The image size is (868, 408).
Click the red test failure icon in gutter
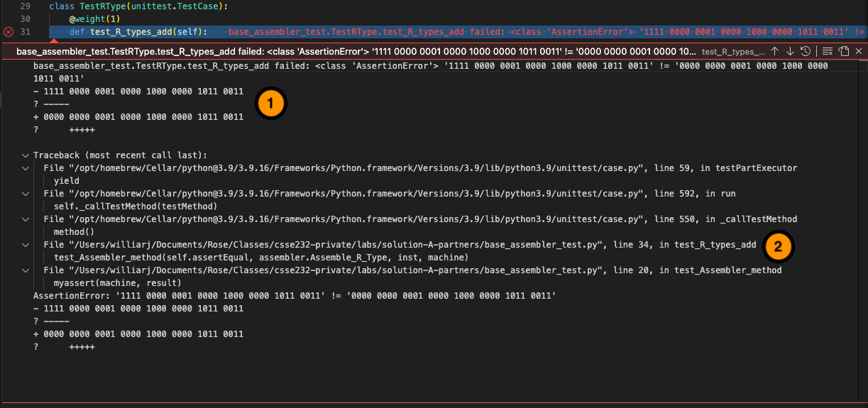click(9, 32)
